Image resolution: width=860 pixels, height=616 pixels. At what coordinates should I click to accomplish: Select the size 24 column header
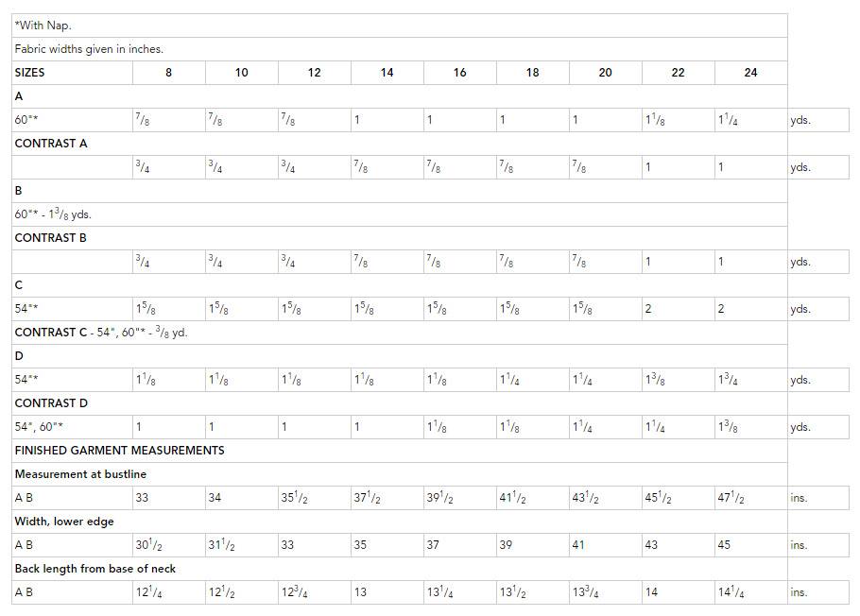[751, 73]
